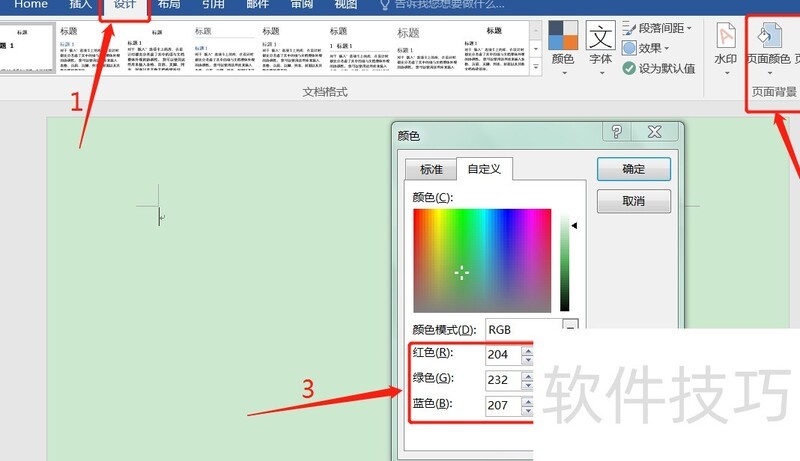Click the help question mark in Colors dialog
This screenshot has width=800, height=461.
click(617, 132)
